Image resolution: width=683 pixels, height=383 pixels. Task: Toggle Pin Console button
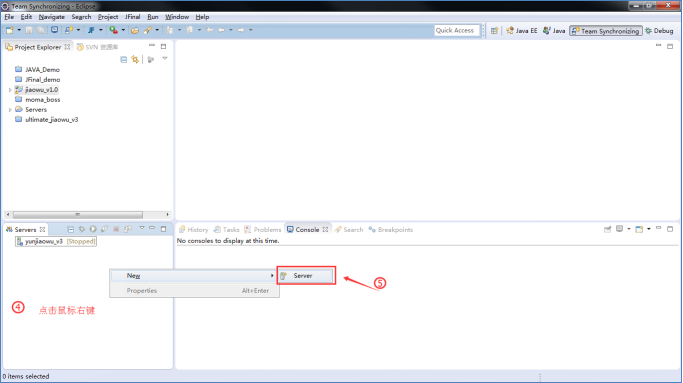point(607,229)
